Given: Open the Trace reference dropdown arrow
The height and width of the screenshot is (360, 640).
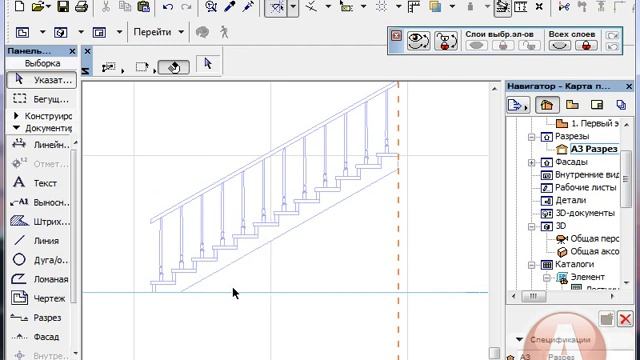Looking at the screenshot, I should (452, 7).
